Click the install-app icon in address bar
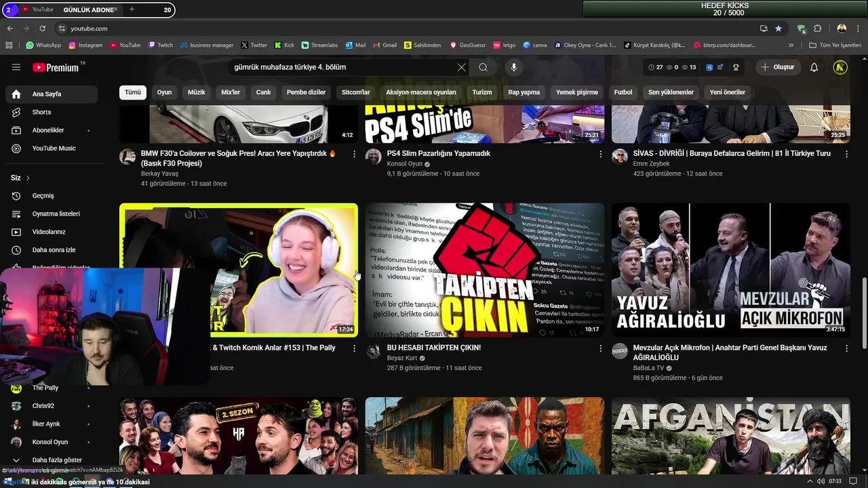868x488 pixels. click(x=764, y=28)
